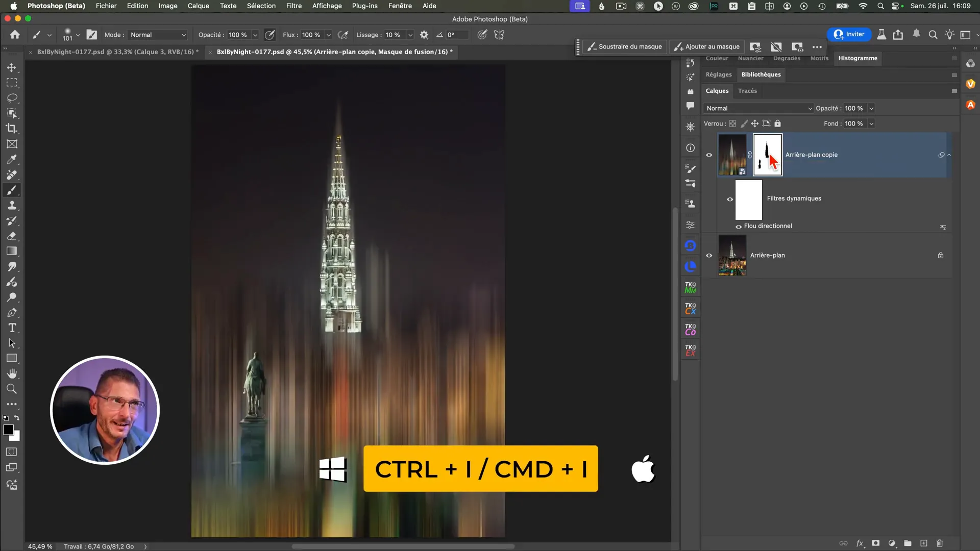The width and height of the screenshot is (980, 551).
Task: Click Soustraire du masque button
Action: coord(624,46)
